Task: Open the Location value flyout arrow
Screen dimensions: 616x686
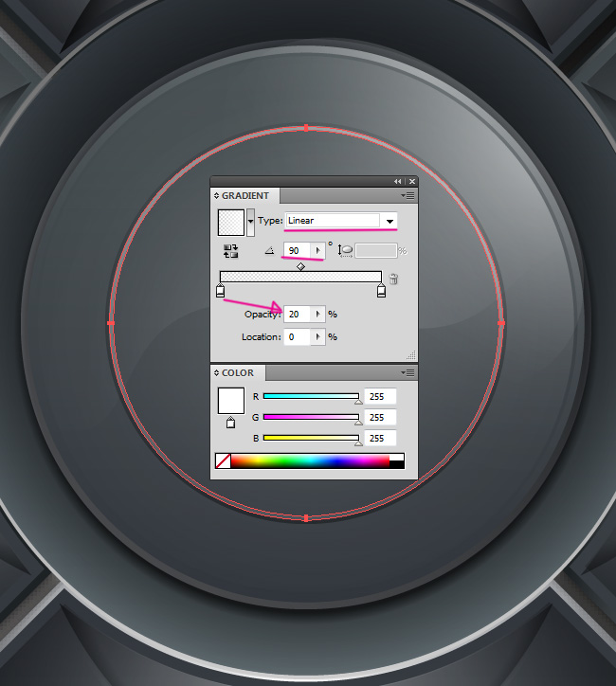Action: [x=317, y=336]
